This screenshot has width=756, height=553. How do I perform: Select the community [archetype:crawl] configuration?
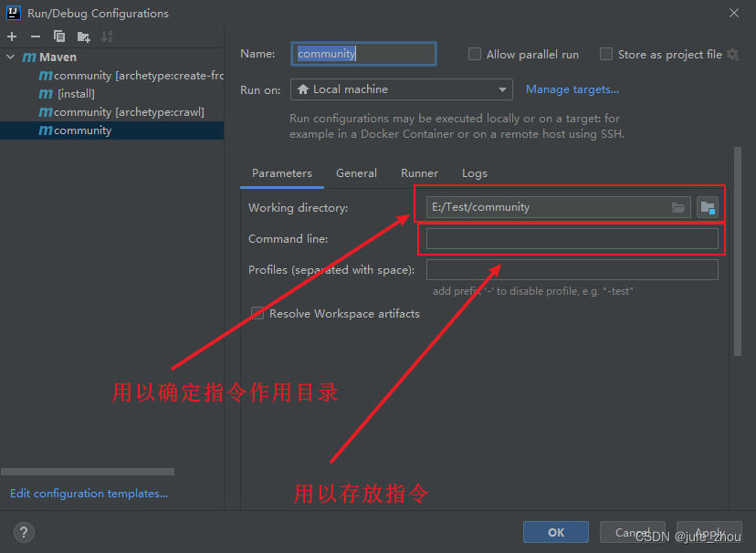pos(112,112)
